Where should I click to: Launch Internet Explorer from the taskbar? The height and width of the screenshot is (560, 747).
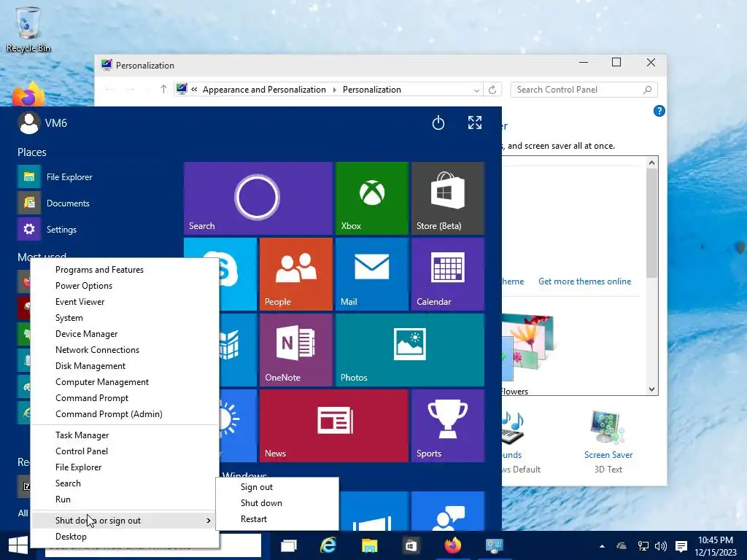coord(328,545)
